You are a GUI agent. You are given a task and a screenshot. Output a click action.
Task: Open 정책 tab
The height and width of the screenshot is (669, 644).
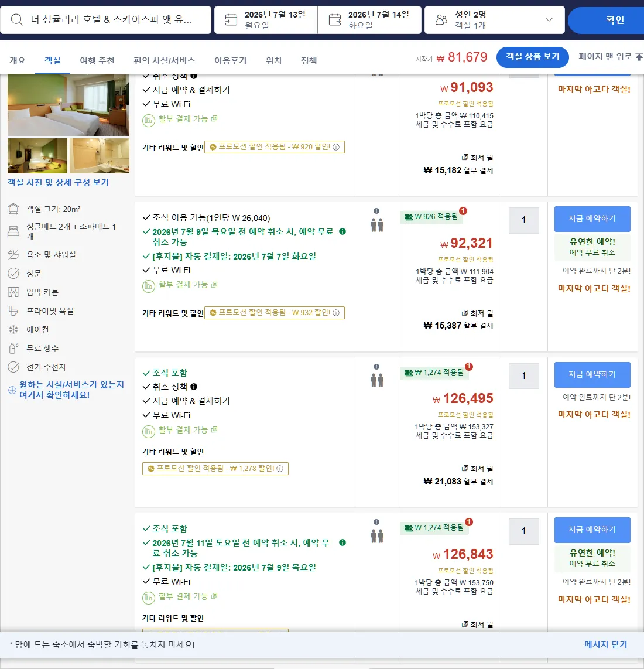(x=309, y=60)
